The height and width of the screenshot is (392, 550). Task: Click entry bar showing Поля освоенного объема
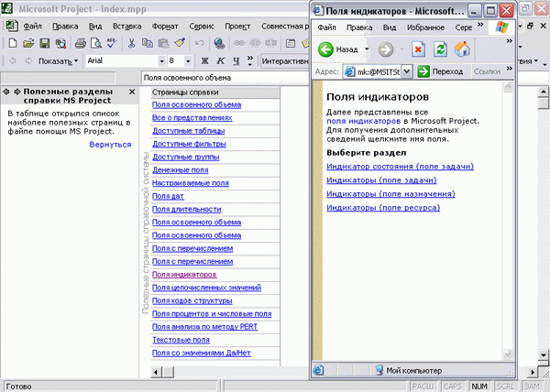click(x=225, y=78)
